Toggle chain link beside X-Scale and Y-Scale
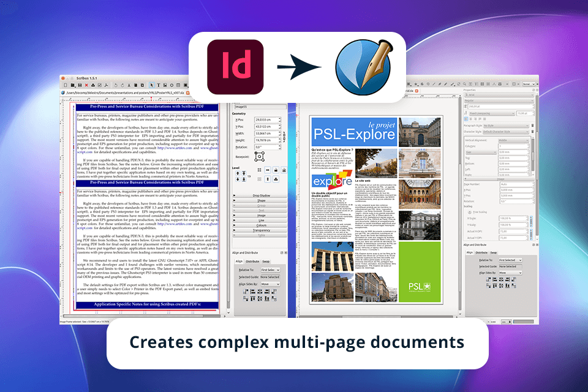 531,221
